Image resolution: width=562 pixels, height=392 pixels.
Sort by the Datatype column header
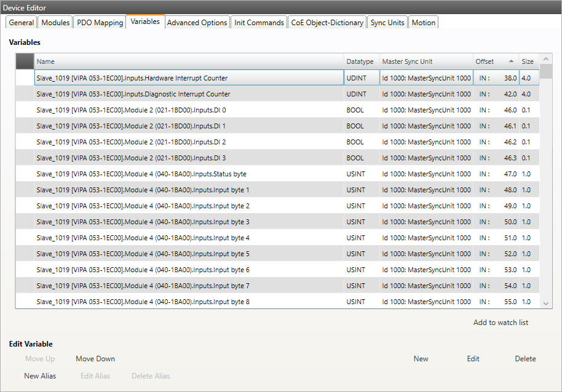click(x=360, y=61)
